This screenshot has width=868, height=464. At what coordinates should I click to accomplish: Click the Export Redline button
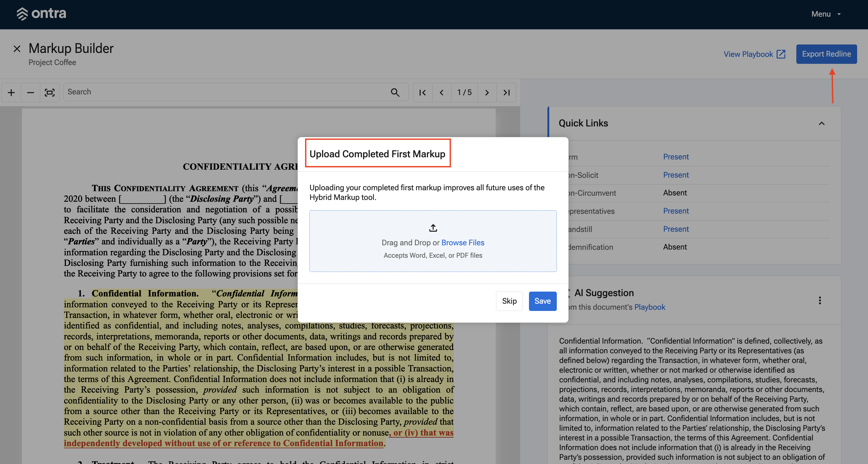tap(826, 54)
